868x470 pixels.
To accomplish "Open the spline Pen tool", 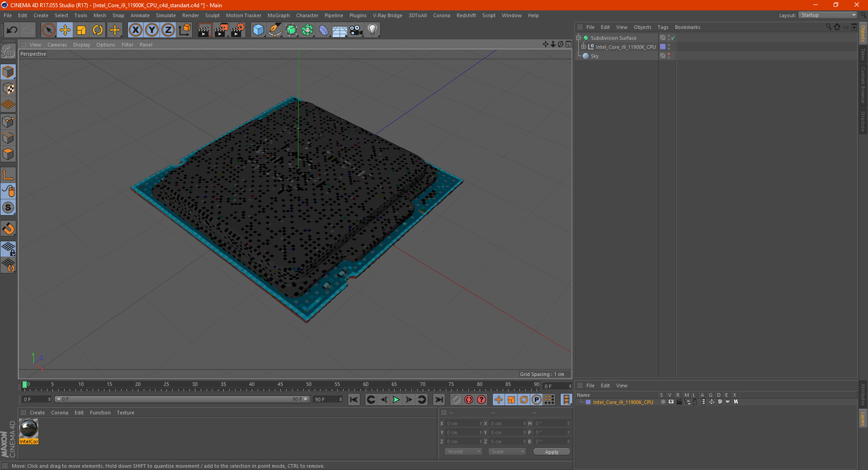I will point(275,30).
